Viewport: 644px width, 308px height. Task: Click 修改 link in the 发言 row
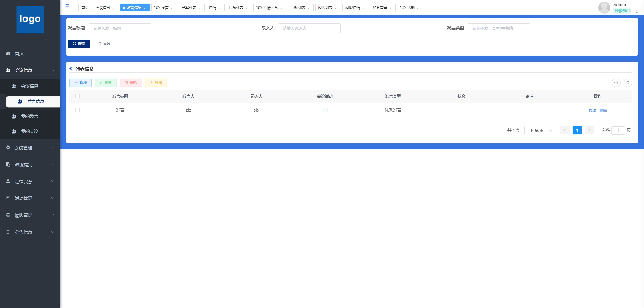[x=592, y=110]
